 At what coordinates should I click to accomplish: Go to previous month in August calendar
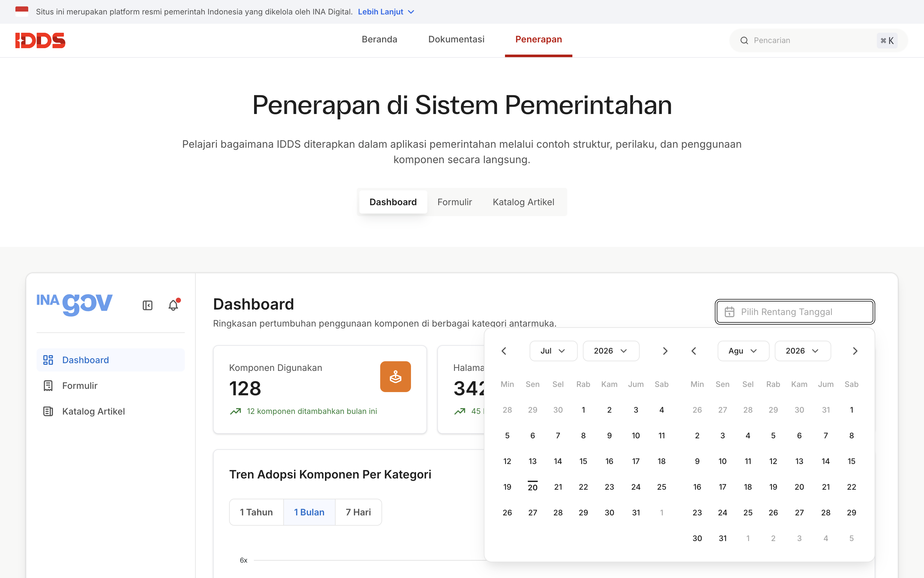(x=694, y=351)
